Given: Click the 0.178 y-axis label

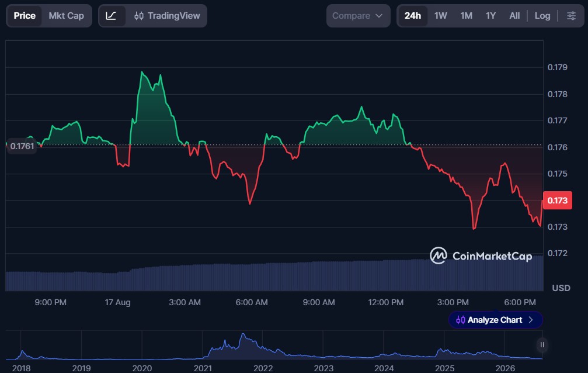Looking at the screenshot, I should coord(557,94).
